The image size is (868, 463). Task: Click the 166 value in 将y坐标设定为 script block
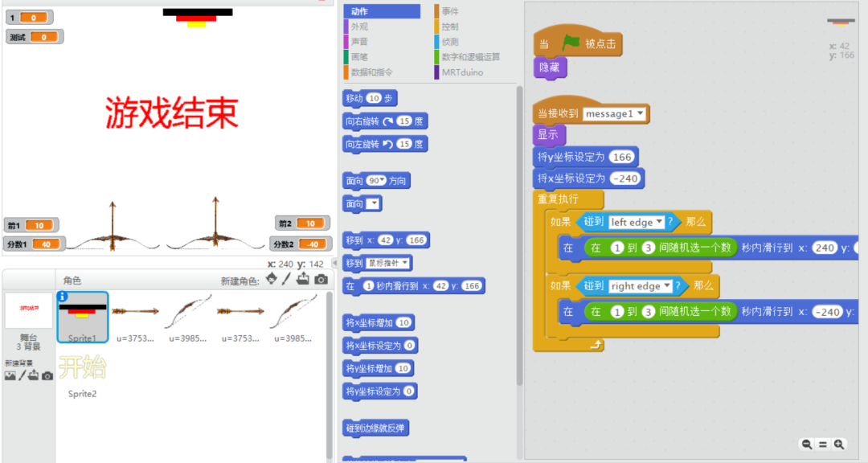pyautogui.click(x=621, y=157)
